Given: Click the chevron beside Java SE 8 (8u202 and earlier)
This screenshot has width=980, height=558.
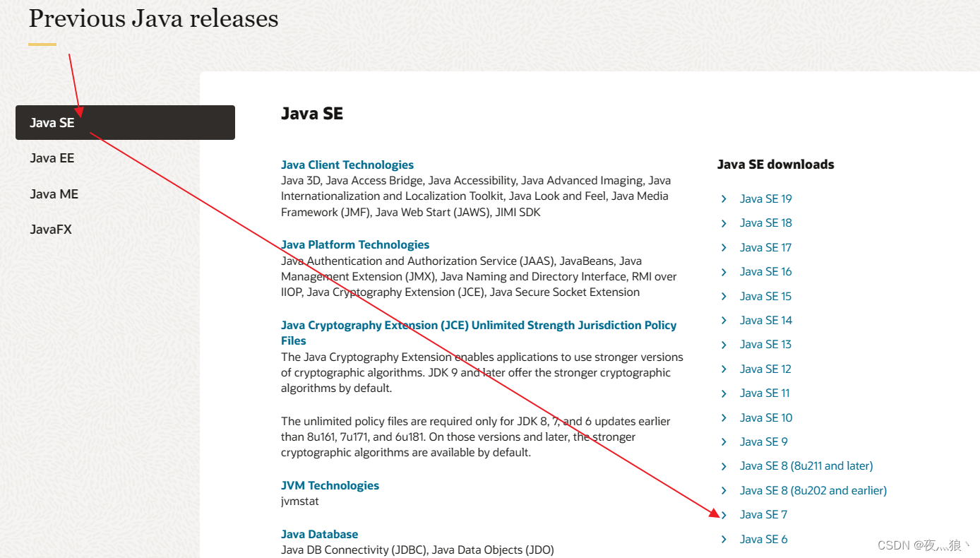Looking at the screenshot, I should click(x=724, y=490).
